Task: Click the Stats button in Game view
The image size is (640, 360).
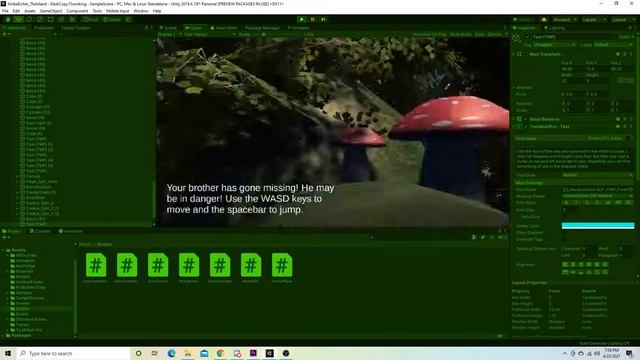Action: 480,35
